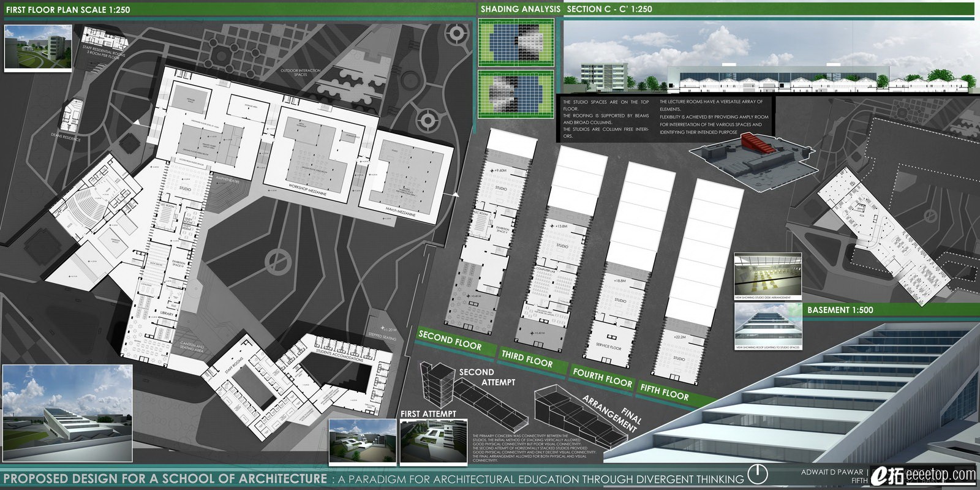Click the 'BASEMENT 1:500' label

tap(840, 310)
